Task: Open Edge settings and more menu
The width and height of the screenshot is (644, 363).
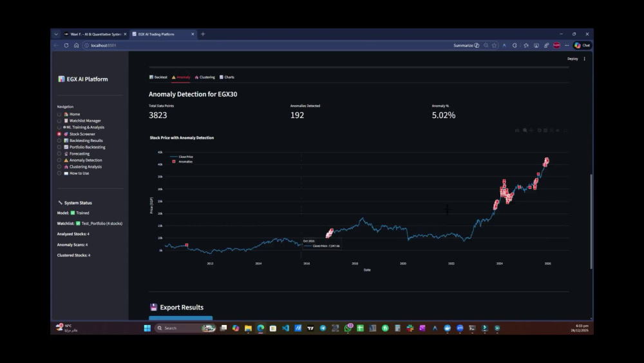Action: [567, 46]
